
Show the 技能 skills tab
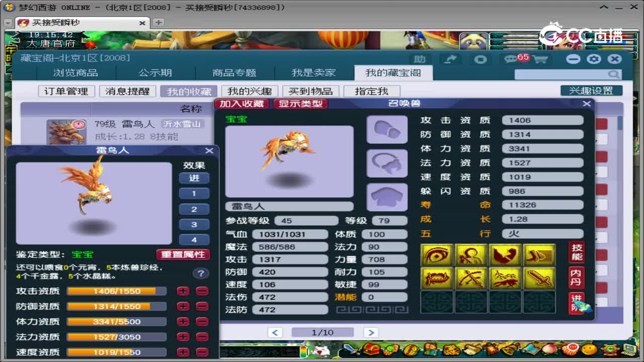577,252
